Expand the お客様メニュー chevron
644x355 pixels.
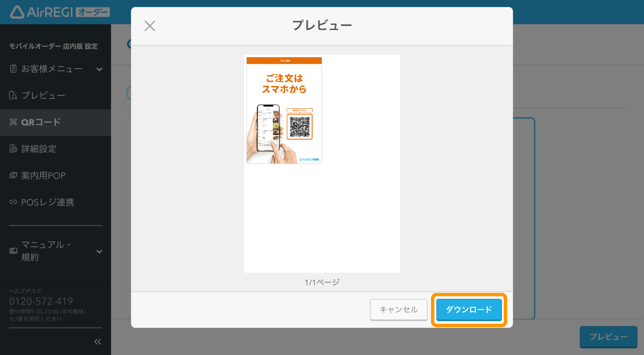99,69
